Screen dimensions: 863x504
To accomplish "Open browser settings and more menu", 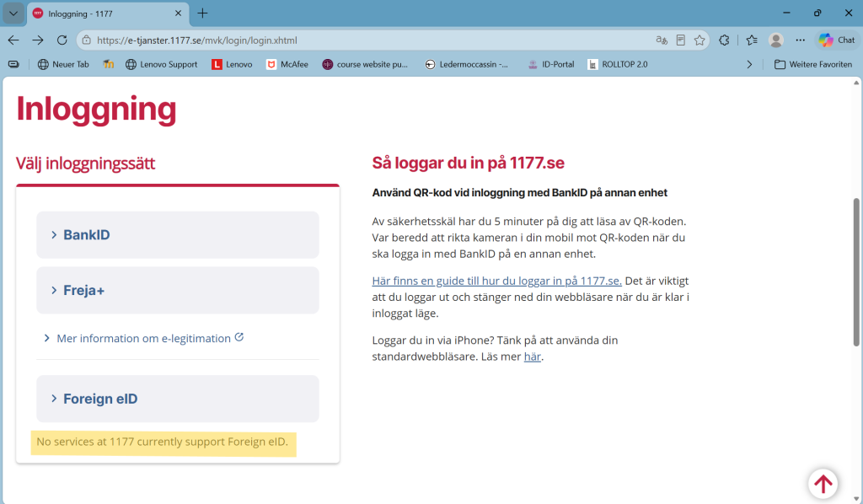I will 801,40.
